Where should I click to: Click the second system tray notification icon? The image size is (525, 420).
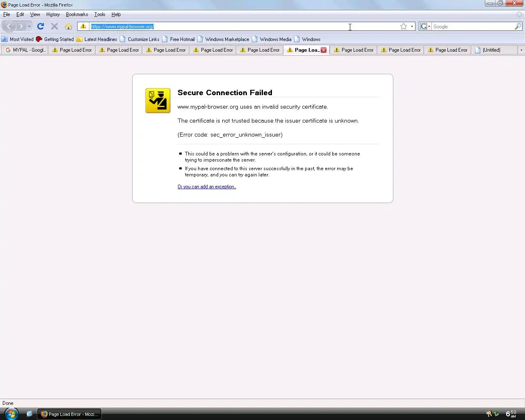[496, 414]
